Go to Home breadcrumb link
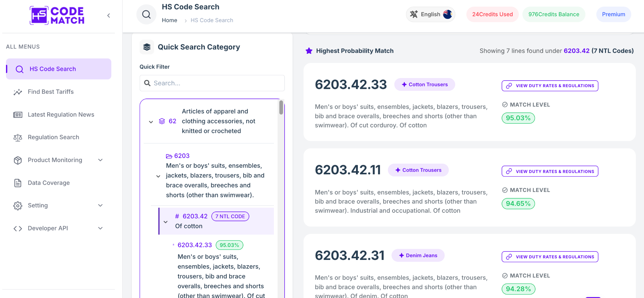Viewport: 644px width, 298px height. pyautogui.click(x=169, y=20)
